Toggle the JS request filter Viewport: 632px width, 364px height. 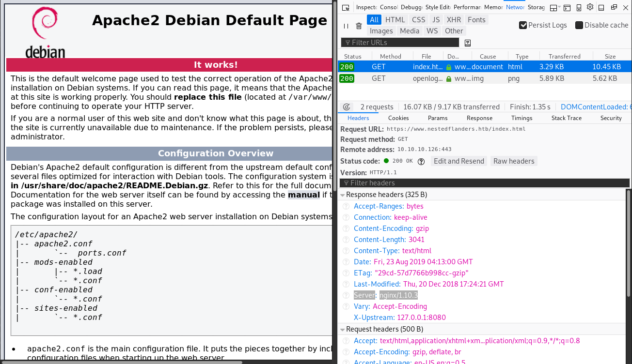[436, 20]
